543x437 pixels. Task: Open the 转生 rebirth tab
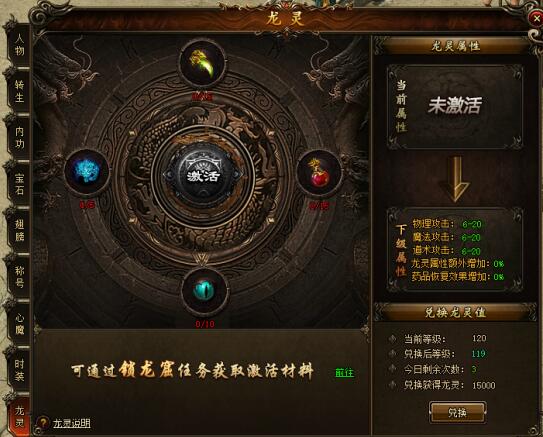click(x=19, y=91)
